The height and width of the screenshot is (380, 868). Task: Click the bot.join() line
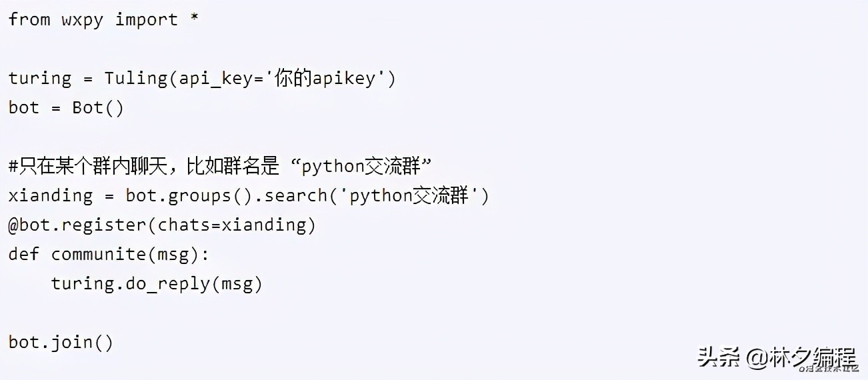61,342
